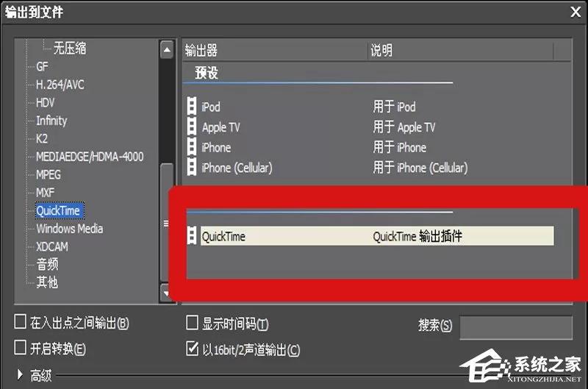The image size is (588, 389).
Task: Click the 用于 Apple TV description
Action: tap(404, 127)
